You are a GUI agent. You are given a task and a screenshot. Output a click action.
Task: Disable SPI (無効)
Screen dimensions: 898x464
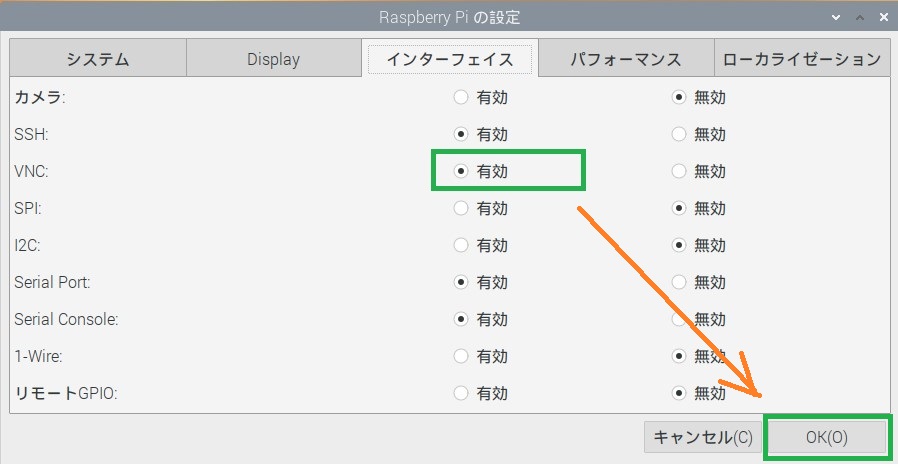679,209
